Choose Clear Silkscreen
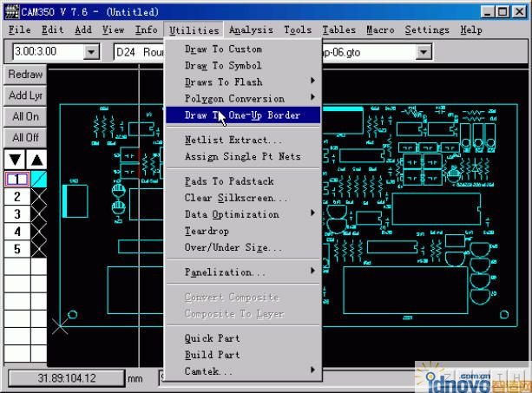 243,198
